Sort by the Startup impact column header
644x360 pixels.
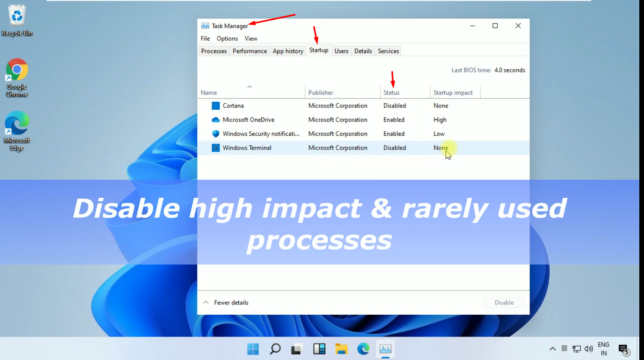455,93
